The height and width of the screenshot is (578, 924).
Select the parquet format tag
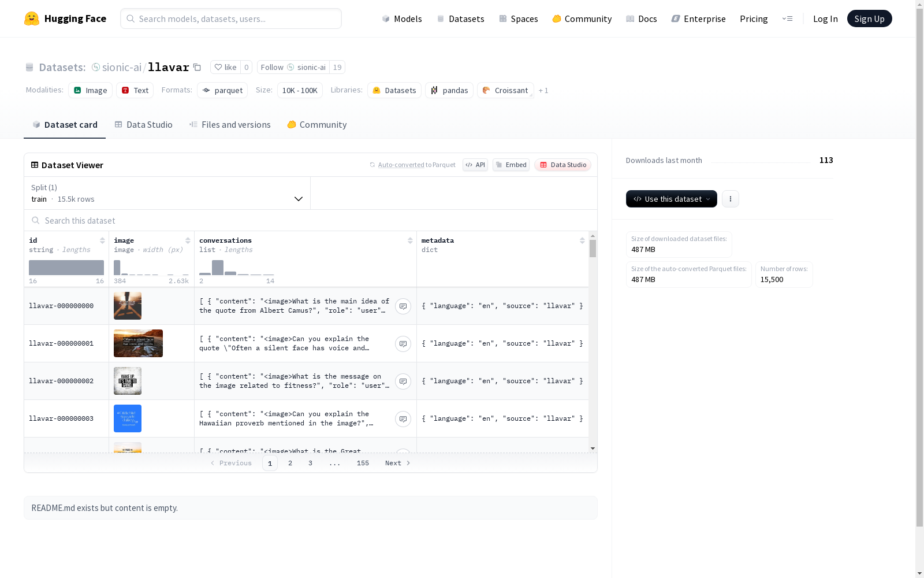point(222,90)
